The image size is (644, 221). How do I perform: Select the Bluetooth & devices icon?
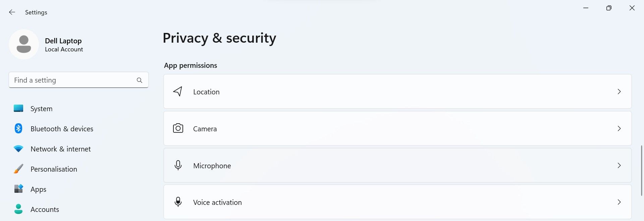[18, 128]
